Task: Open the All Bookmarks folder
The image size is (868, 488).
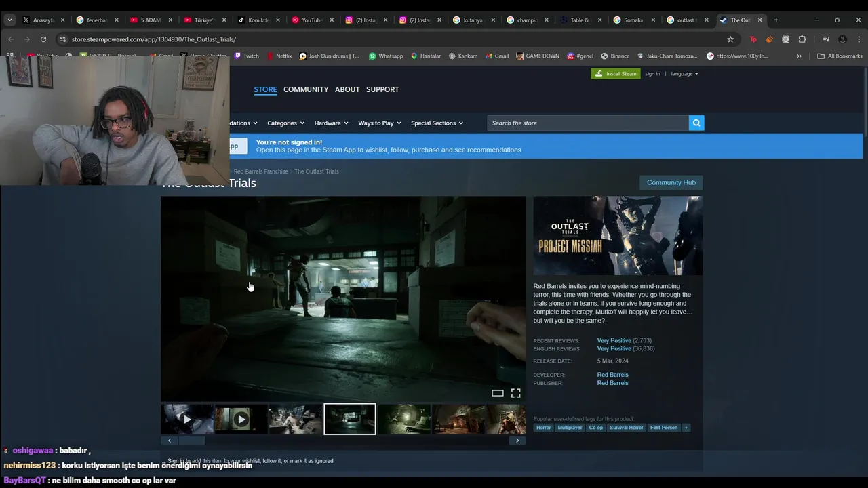Action: click(840, 56)
